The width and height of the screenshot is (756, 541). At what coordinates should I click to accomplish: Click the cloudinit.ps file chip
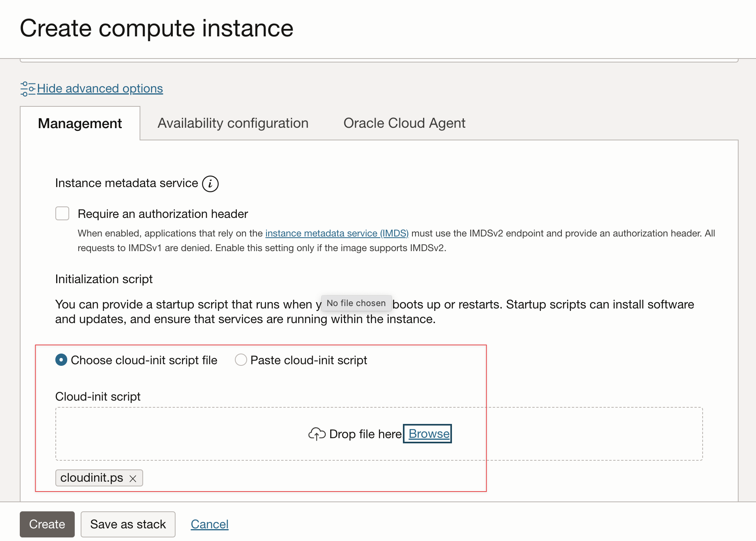91,477
